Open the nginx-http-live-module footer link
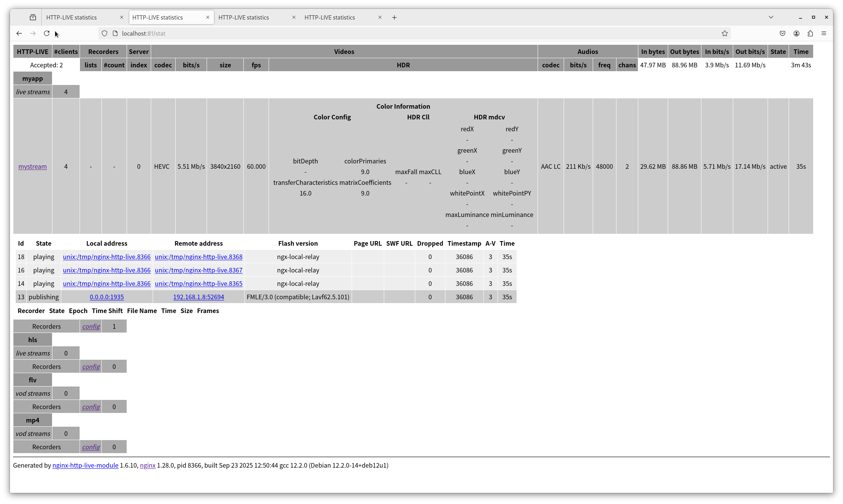The image size is (843, 504). [x=85, y=465]
